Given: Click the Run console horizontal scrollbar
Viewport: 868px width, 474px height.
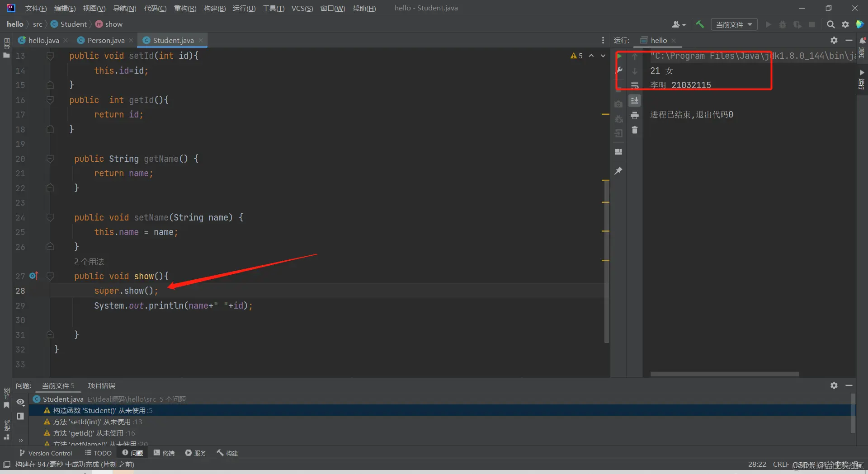Looking at the screenshot, I should pos(725,374).
